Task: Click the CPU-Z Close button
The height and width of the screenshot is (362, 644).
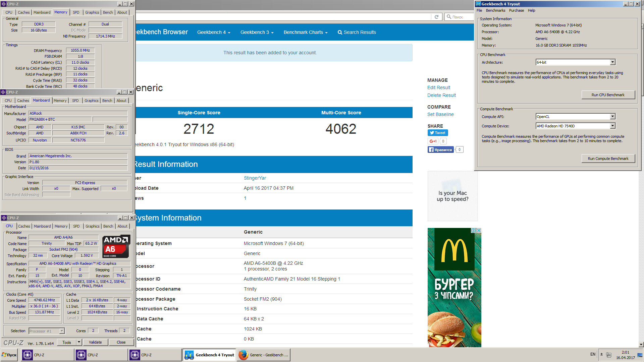Action: [x=121, y=342]
